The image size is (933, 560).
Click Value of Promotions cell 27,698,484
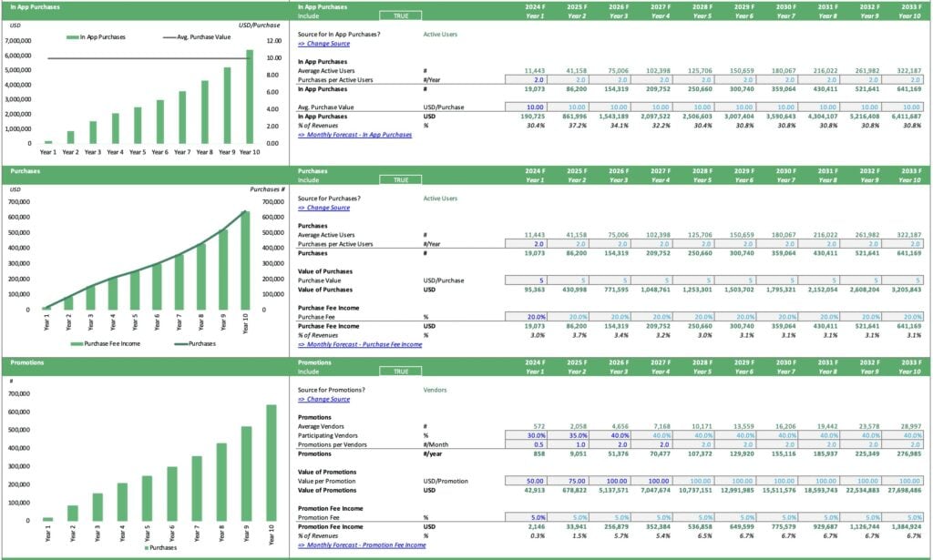pos(905,491)
